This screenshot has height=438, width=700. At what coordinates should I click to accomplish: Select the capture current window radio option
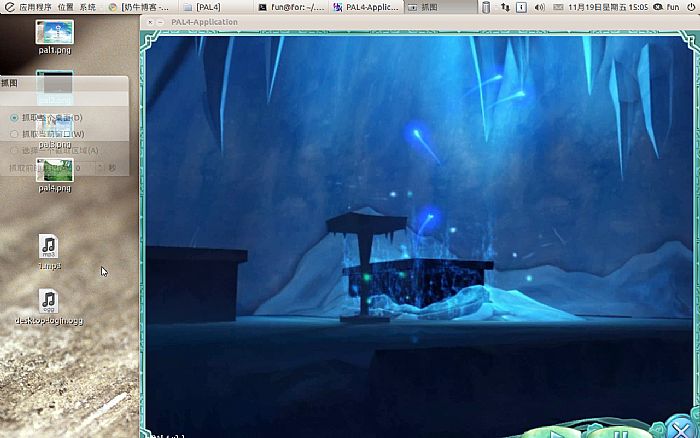(x=14, y=133)
